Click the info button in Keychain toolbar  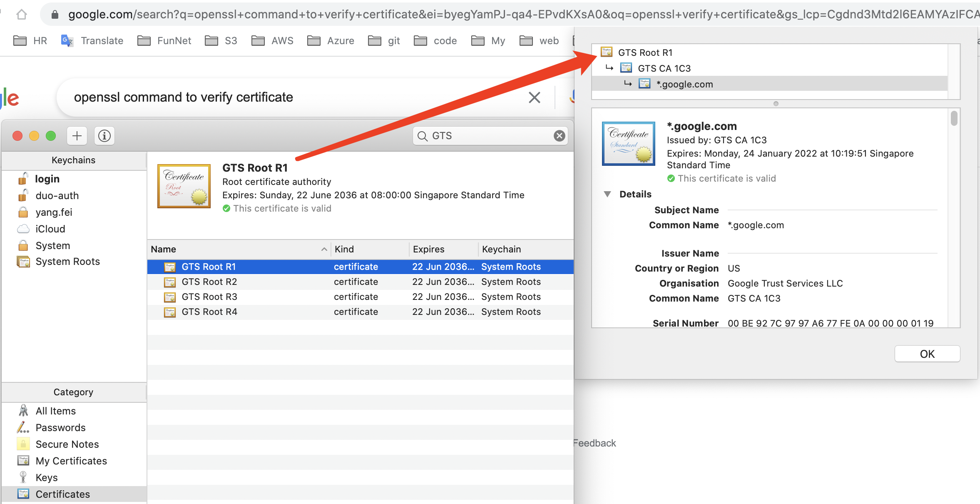point(104,136)
